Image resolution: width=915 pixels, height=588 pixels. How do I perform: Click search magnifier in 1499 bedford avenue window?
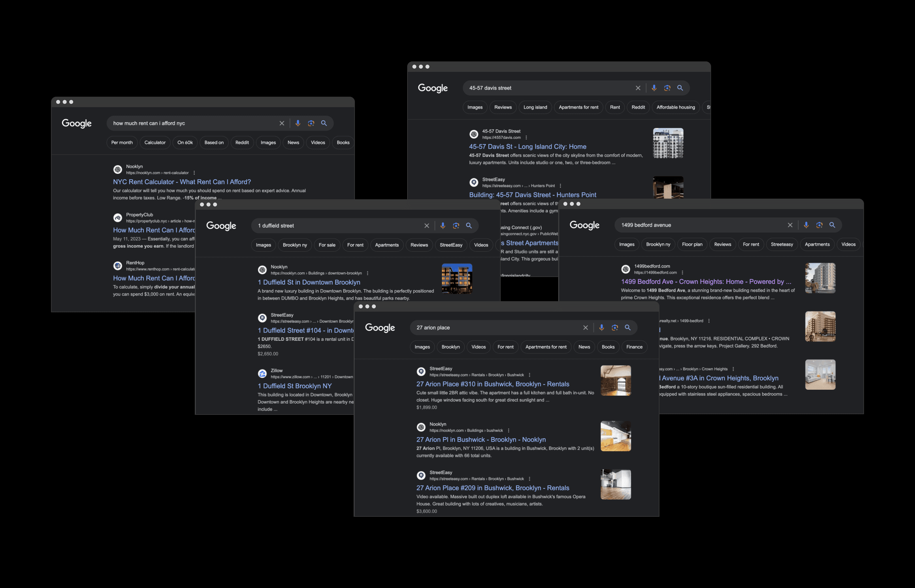pos(832,225)
